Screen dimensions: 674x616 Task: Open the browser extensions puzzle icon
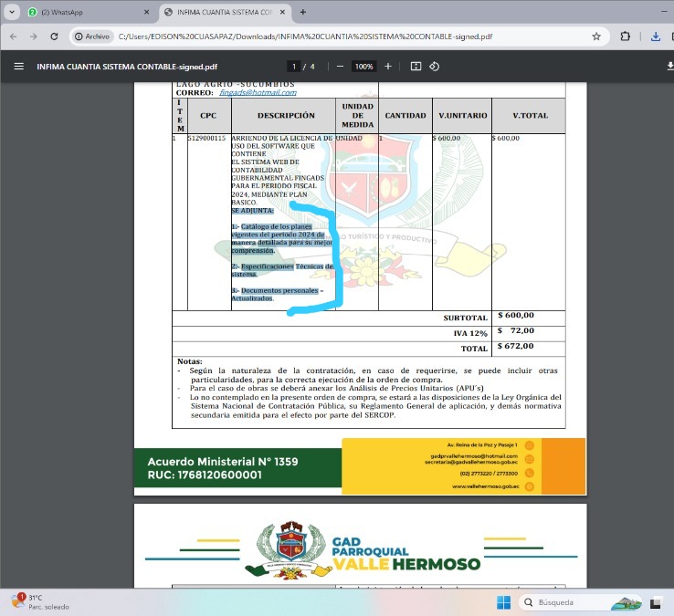tap(626, 37)
